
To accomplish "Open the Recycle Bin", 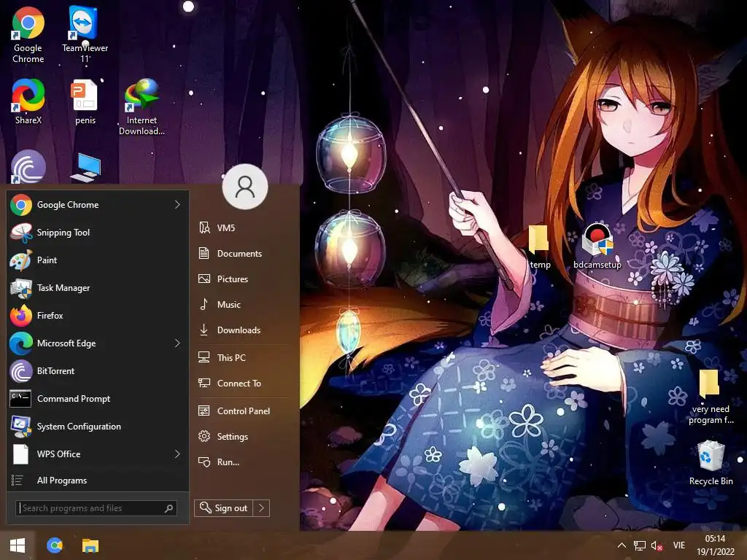I will click(711, 463).
